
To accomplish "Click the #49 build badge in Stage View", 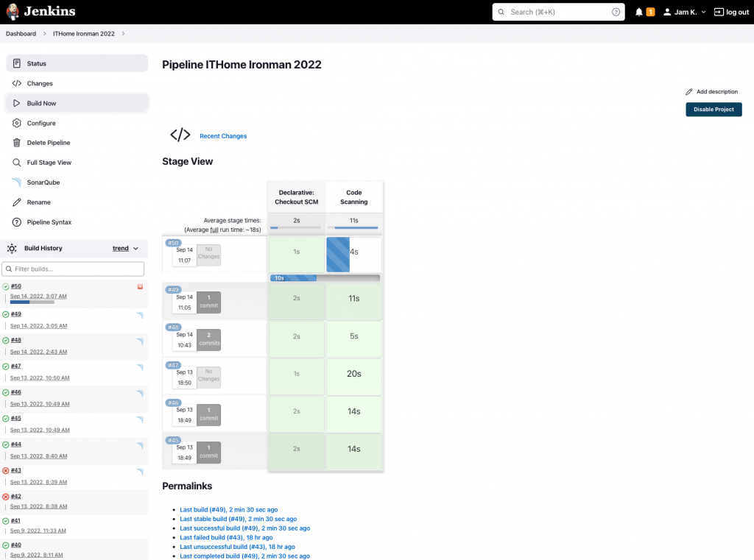I will pyautogui.click(x=173, y=289).
